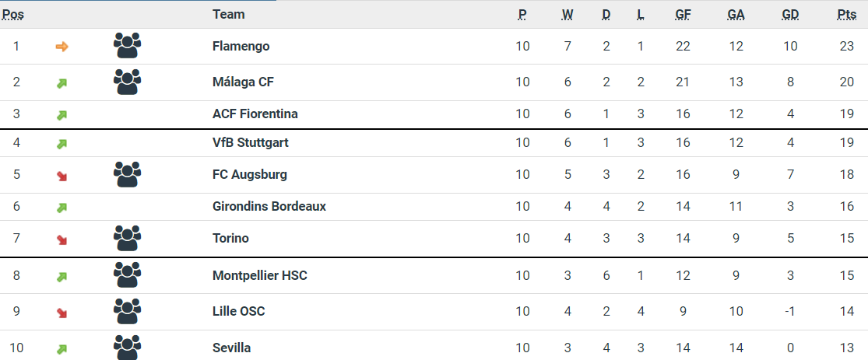Viewport: 868px width, 360px height.
Task: Click the Team column header
Action: 228,14
